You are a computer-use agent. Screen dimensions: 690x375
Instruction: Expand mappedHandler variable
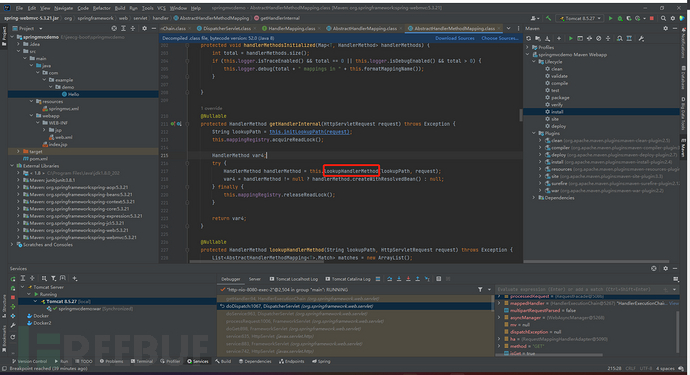click(x=499, y=303)
